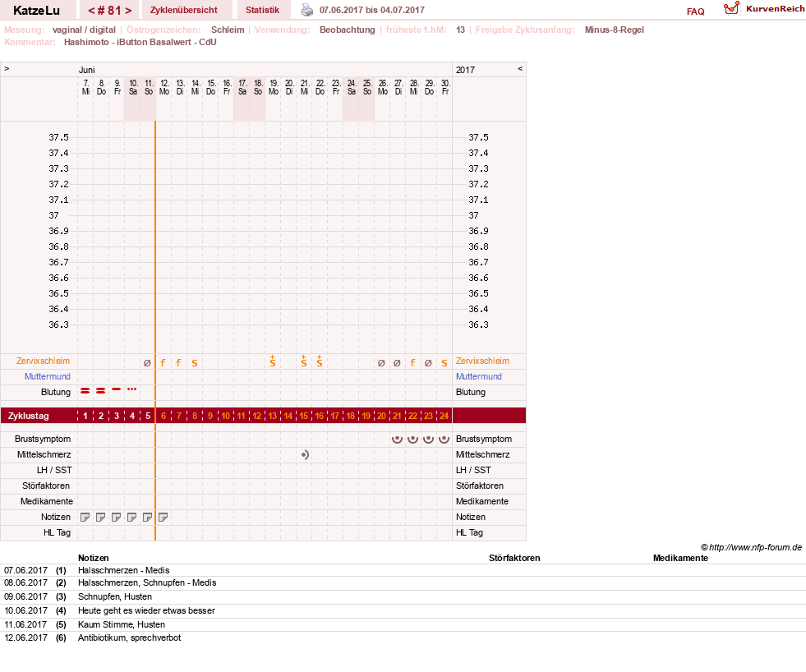Click note text 'Kaum Stimme, Husten'
The image size is (806, 672).
(x=122, y=624)
